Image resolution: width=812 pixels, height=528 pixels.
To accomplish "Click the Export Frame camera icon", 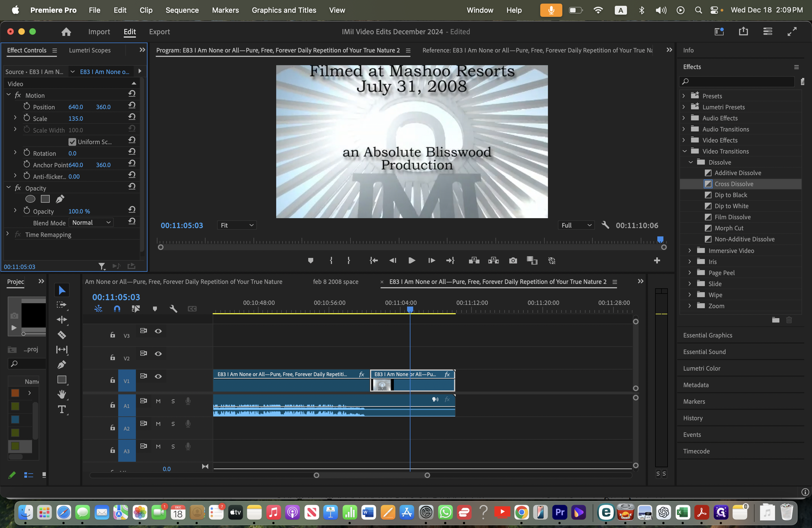I will click(x=513, y=261).
